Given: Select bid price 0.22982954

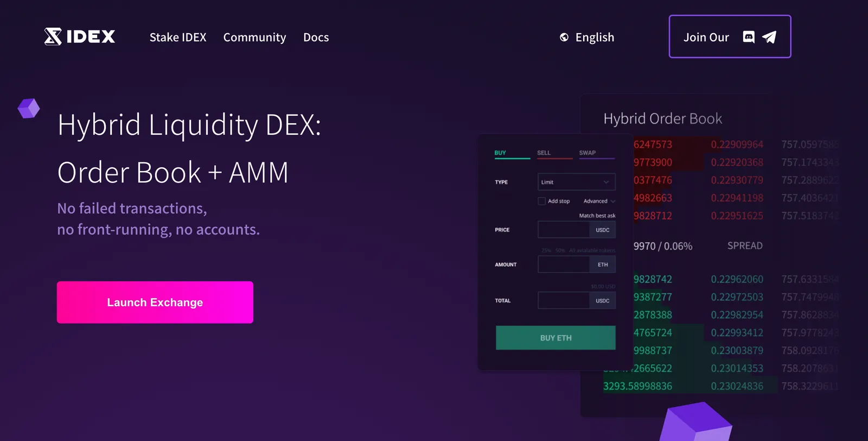Looking at the screenshot, I should tap(737, 314).
